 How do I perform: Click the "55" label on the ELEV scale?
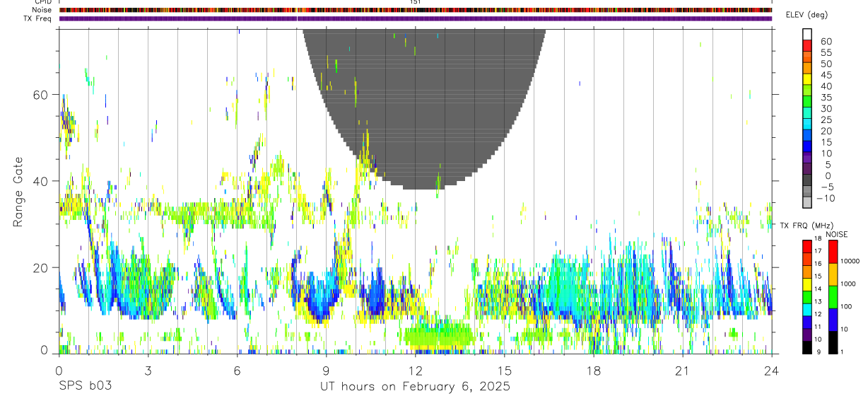click(x=826, y=52)
